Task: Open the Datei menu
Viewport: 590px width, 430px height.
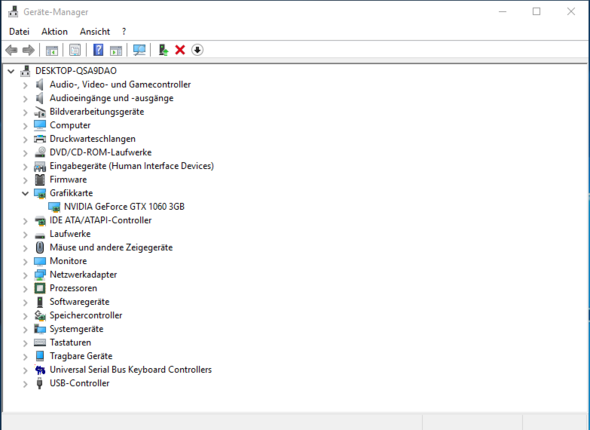Action: pos(19,32)
